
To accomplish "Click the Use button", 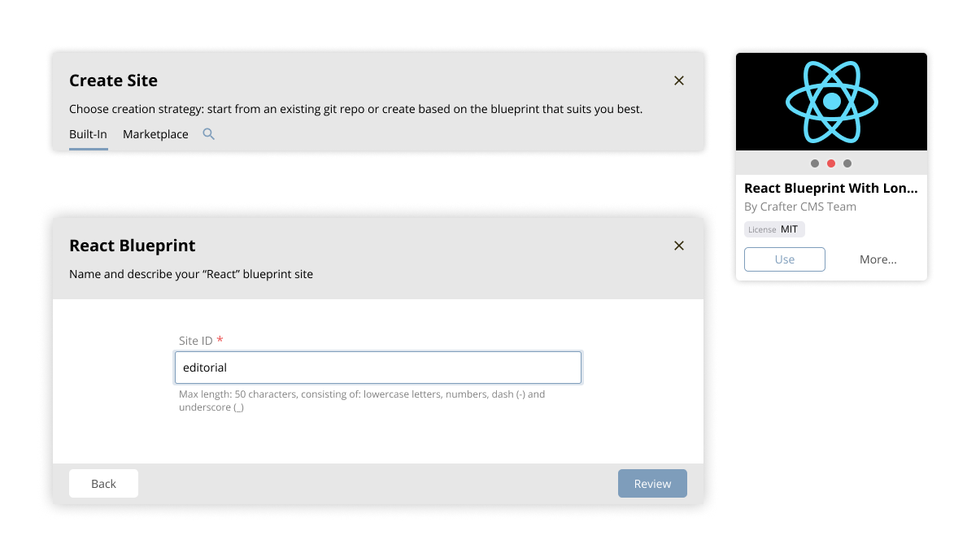I will [x=784, y=259].
